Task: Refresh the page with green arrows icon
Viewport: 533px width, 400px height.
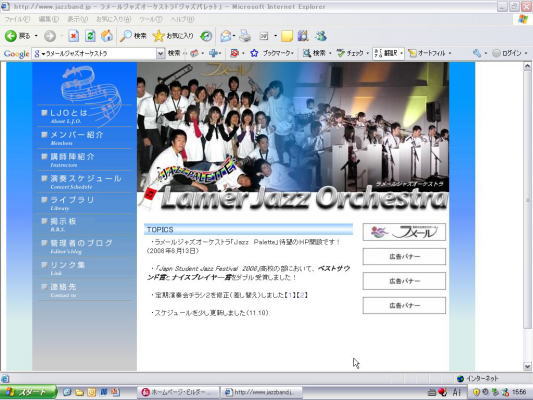Action: [x=90, y=36]
